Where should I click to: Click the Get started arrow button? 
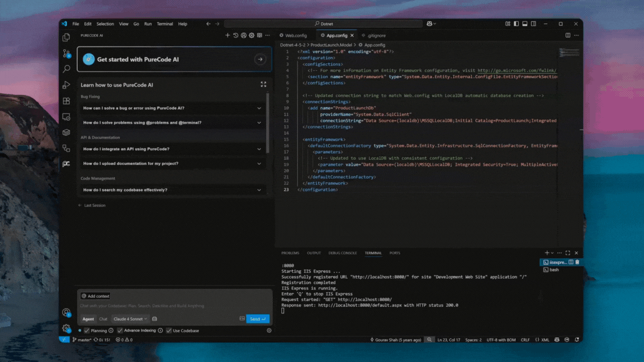pos(260,59)
